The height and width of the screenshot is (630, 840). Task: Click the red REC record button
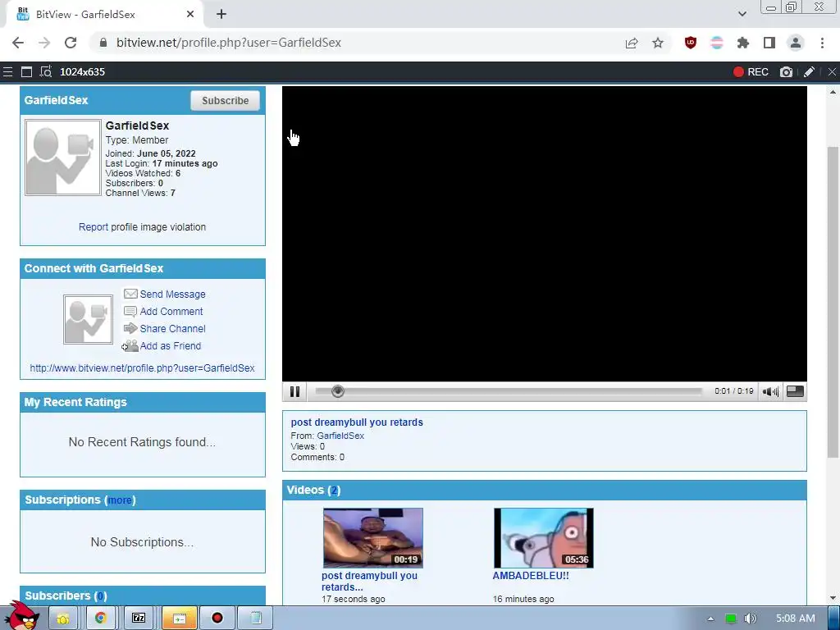(x=751, y=72)
